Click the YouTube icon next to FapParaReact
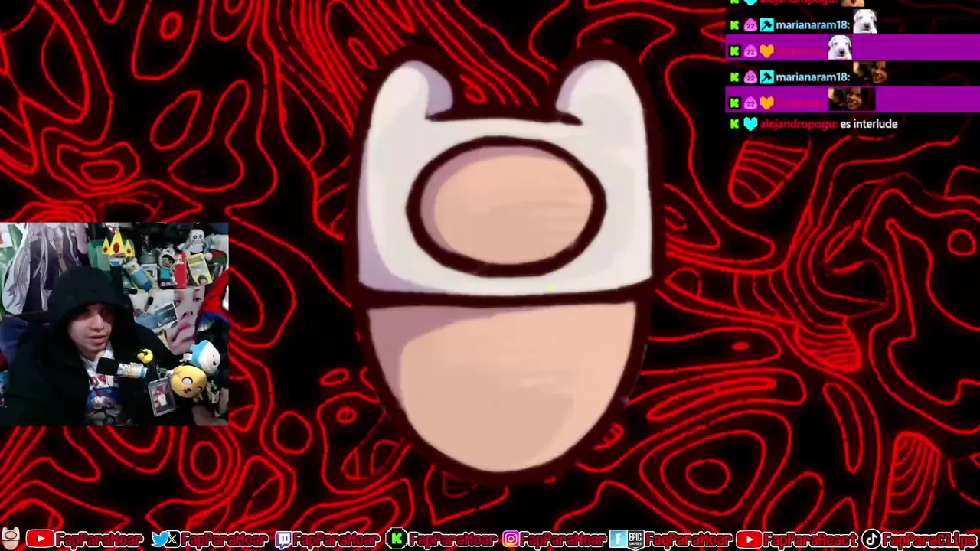Viewport: 980px width, 551px height. [748, 540]
